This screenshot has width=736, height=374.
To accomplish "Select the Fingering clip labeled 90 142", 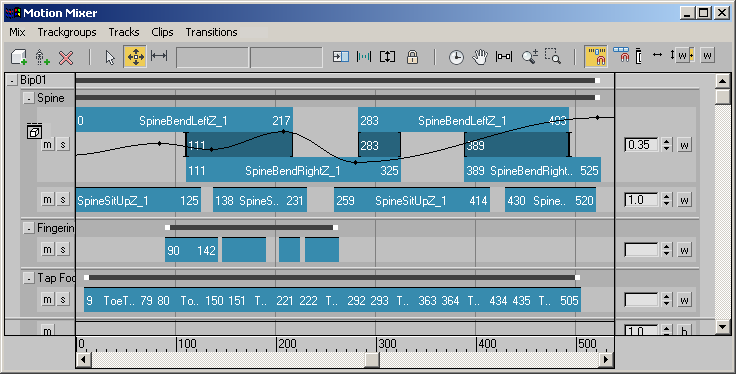I will pyautogui.click(x=191, y=250).
